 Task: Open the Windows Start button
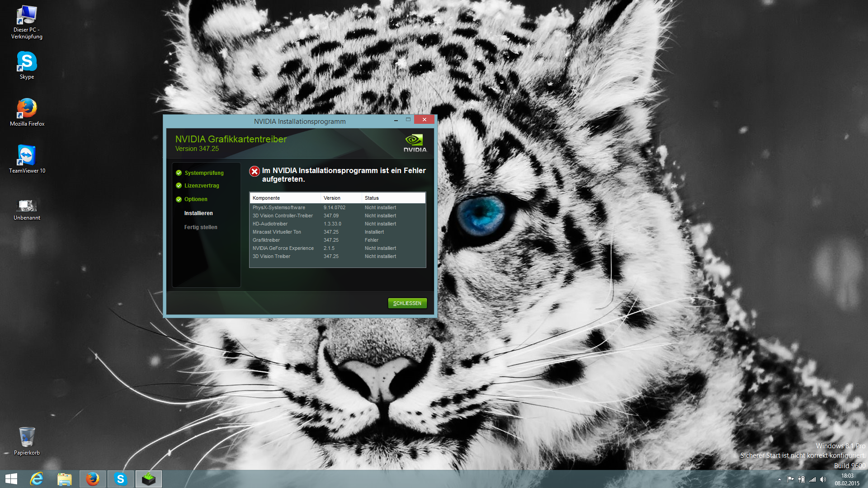tap(11, 479)
